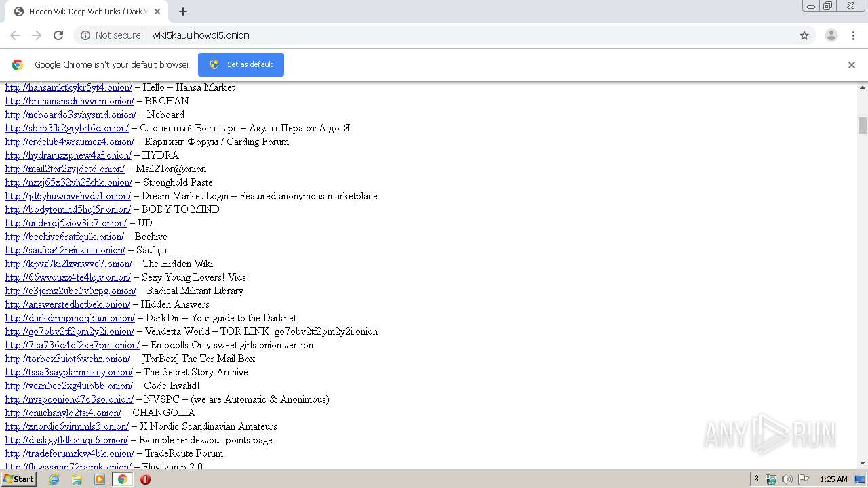Click the scrollbar down arrow
Viewport: 868px width, 488px height.
[863, 464]
